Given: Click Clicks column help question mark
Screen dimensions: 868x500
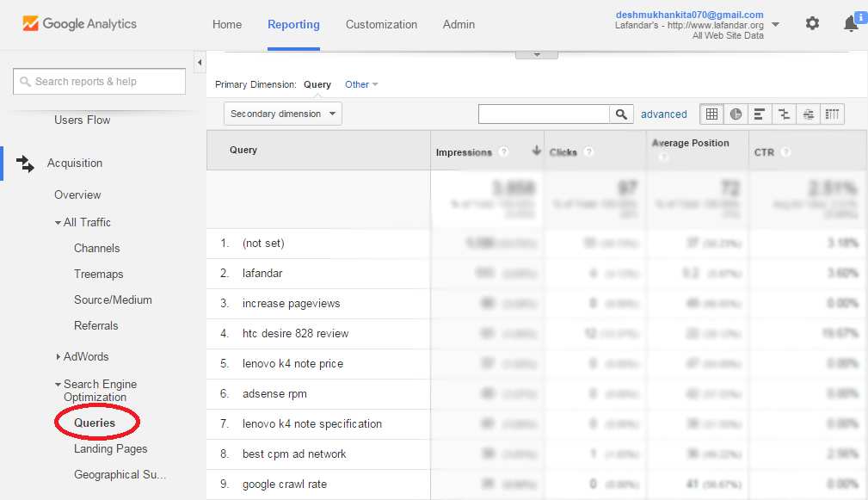Looking at the screenshot, I should pos(588,151).
